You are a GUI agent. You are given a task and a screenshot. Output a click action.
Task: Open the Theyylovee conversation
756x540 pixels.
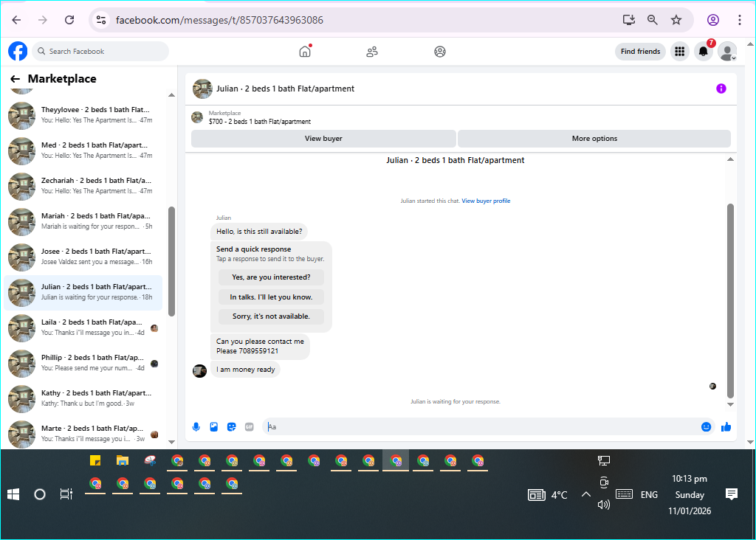pyautogui.click(x=83, y=115)
